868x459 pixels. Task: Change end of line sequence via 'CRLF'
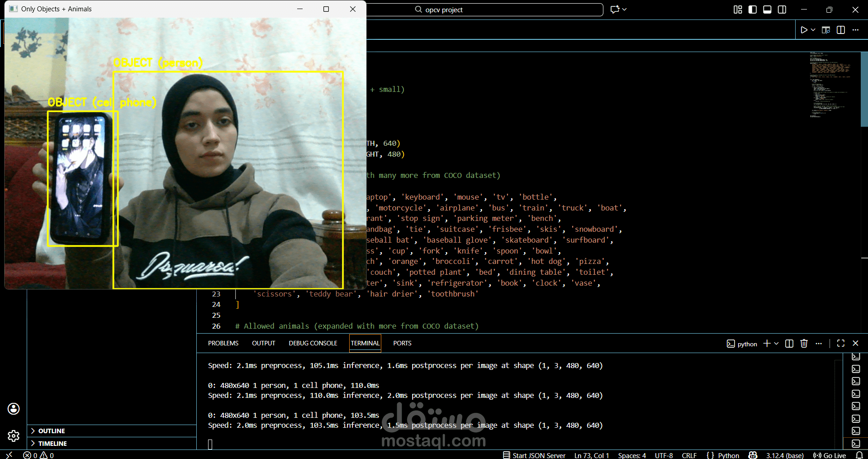[x=689, y=455]
